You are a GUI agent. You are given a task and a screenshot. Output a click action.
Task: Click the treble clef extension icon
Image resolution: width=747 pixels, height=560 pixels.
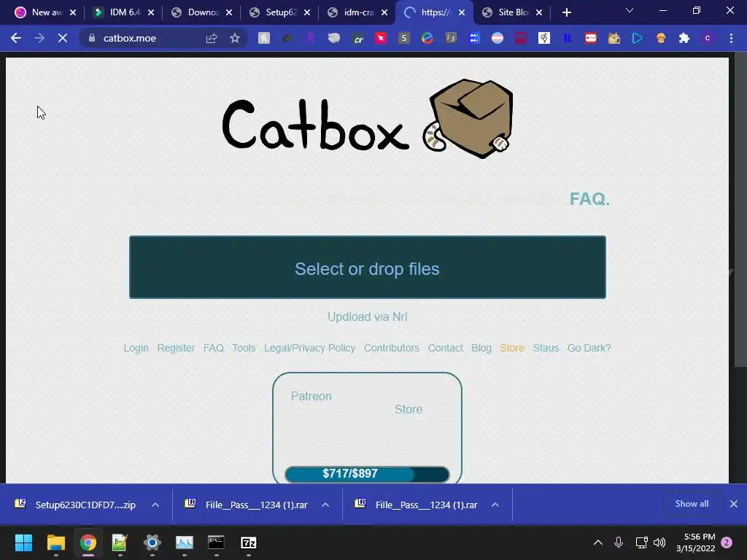(x=543, y=38)
